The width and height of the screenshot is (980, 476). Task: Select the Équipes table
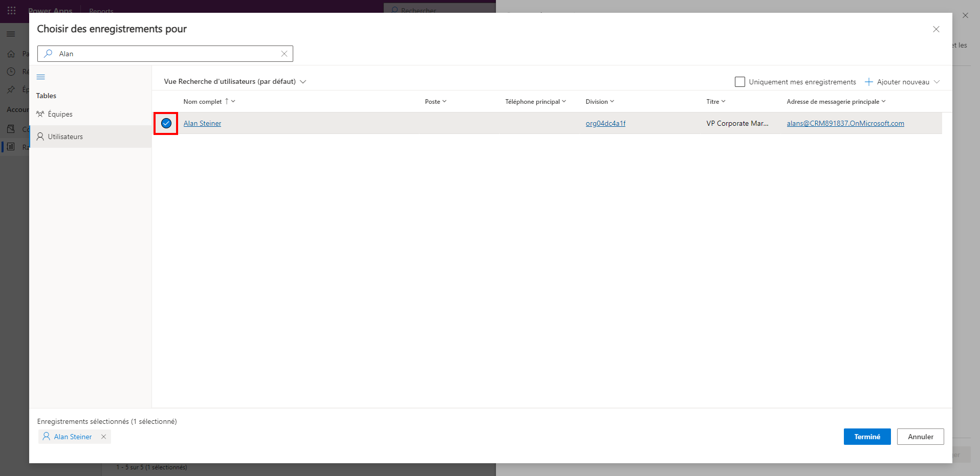[91, 114]
